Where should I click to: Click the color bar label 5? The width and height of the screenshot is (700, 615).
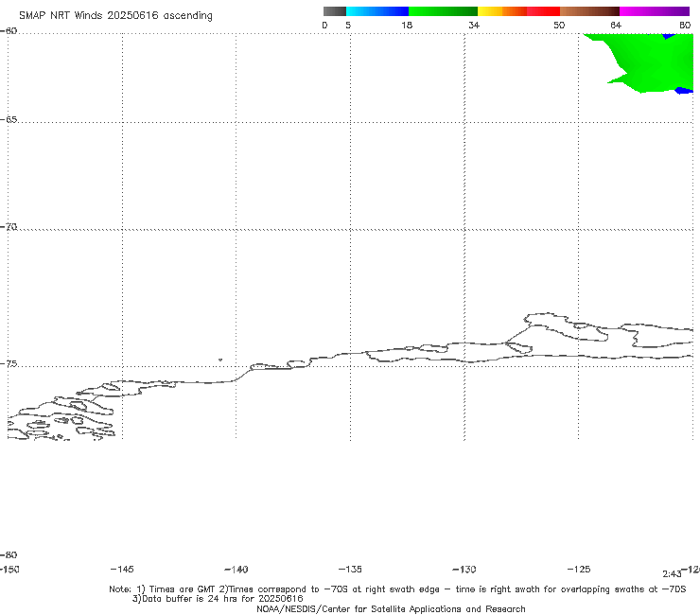pyautogui.click(x=348, y=25)
